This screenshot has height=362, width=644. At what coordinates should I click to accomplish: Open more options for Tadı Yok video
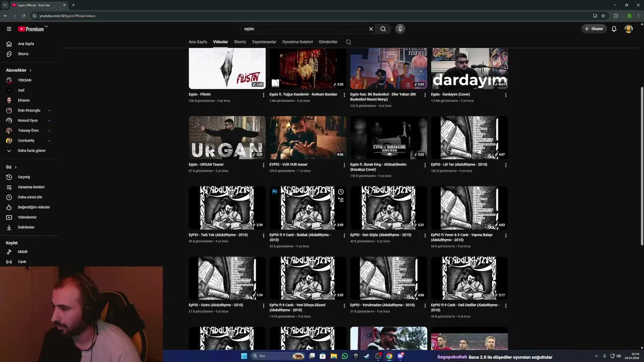(x=264, y=235)
